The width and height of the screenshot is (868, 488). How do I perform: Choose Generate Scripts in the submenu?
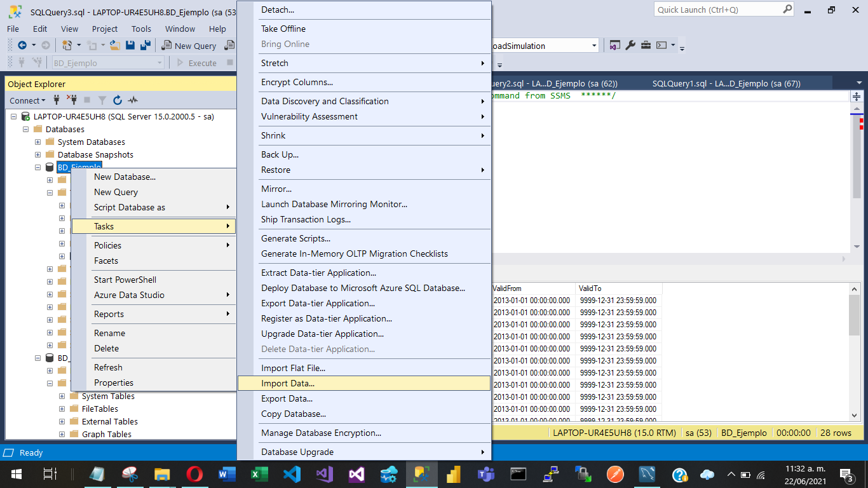point(295,238)
